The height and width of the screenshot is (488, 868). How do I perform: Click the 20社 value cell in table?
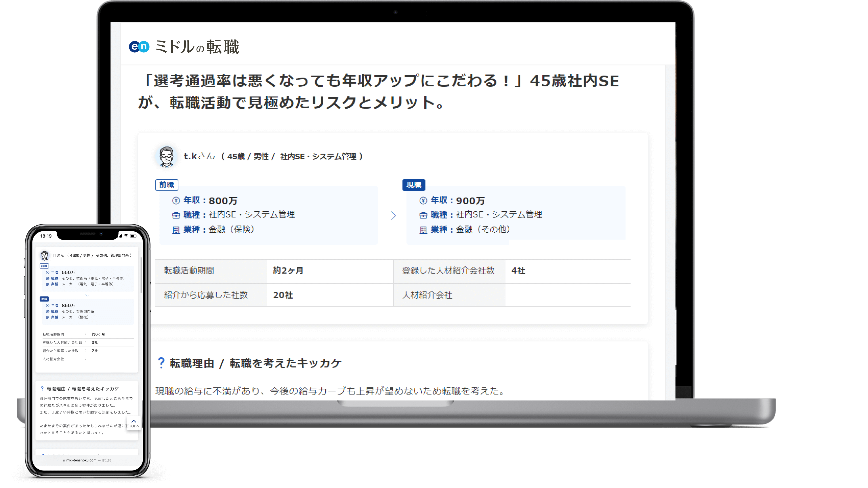pos(283,295)
